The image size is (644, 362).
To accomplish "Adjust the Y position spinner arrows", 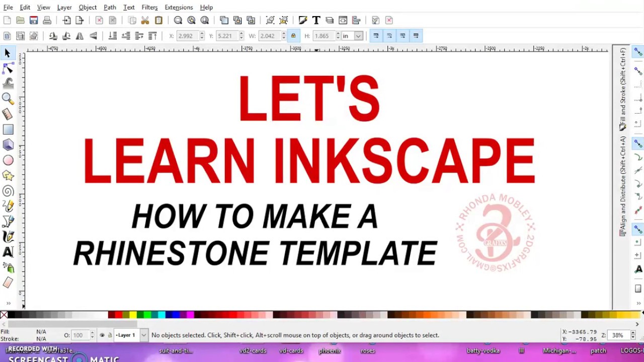I will pos(241,36).
